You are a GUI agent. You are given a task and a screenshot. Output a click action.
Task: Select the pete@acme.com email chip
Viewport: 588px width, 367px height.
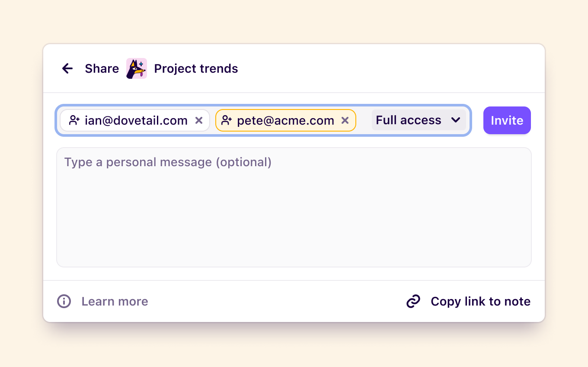[x=286, y=120]
